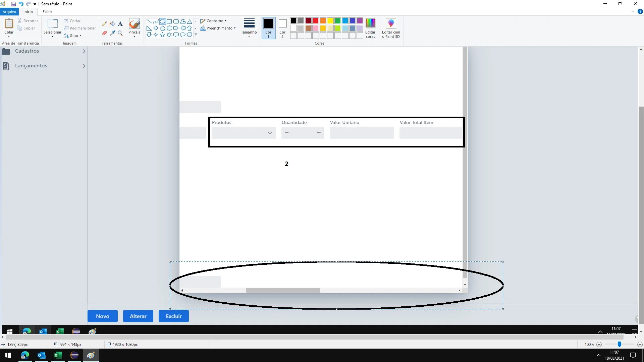Select the Pencil tool
Screen dimensions: 644x362
coord(104,24)
